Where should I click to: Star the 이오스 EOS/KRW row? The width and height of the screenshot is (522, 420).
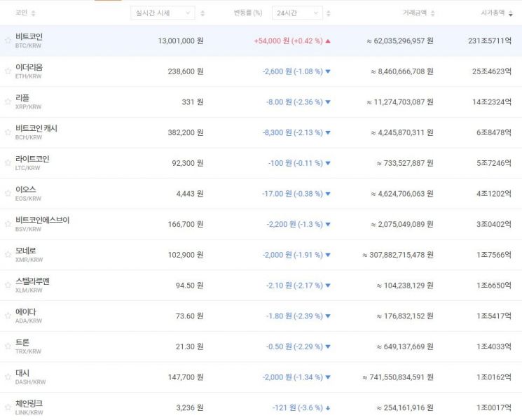(8, 193)
